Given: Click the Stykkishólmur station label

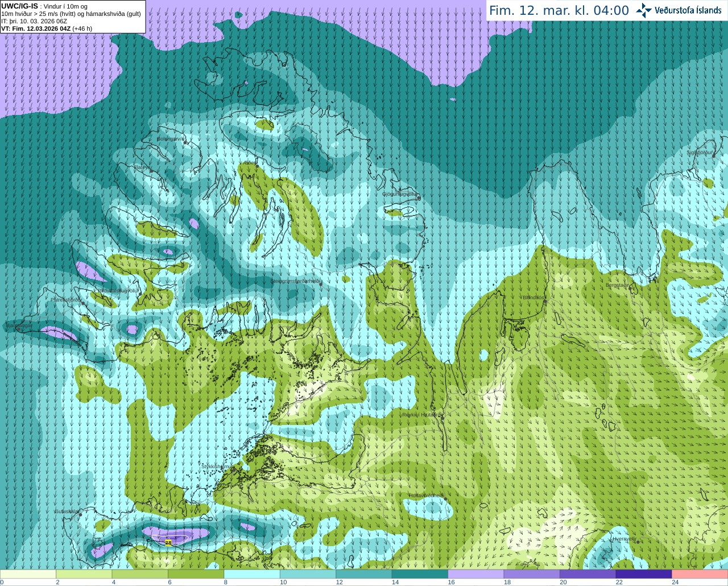Looking at the screenshot, I should (217, 467).
